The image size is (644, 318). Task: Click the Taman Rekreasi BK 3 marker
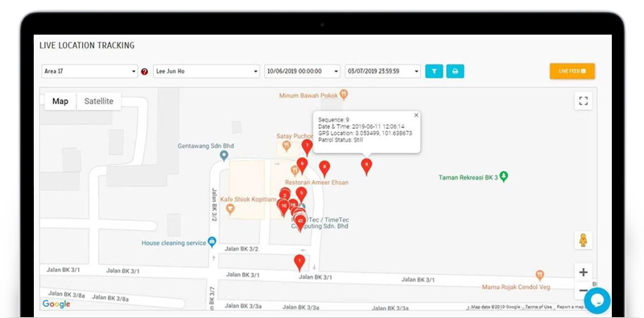tap(504, 177)
